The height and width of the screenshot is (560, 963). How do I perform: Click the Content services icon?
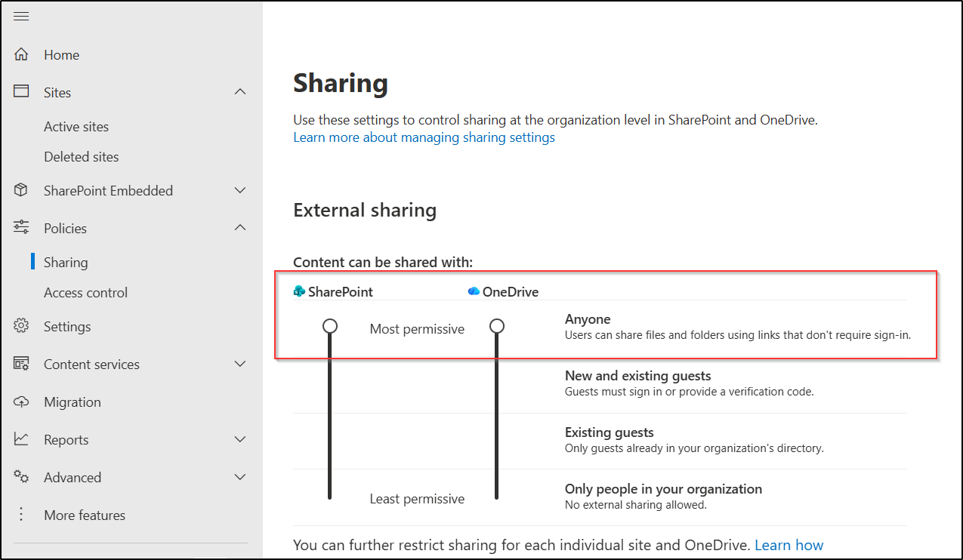(21, 364)
